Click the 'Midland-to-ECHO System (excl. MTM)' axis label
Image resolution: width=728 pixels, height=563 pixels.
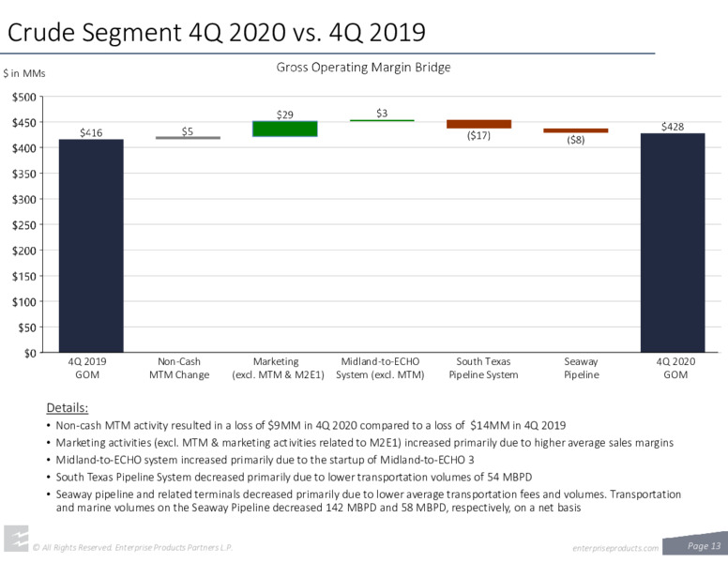(380, 368)
